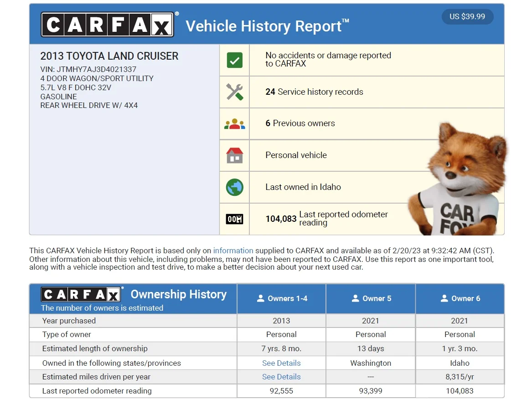
Task: Click the 'Personal vehicle' summary text
Action: pyautogui.click(x=296, y=155)
